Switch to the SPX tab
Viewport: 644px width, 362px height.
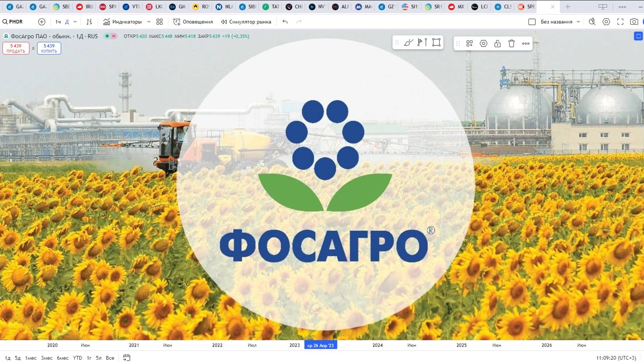pyautogui.click(x=108, y=7)
